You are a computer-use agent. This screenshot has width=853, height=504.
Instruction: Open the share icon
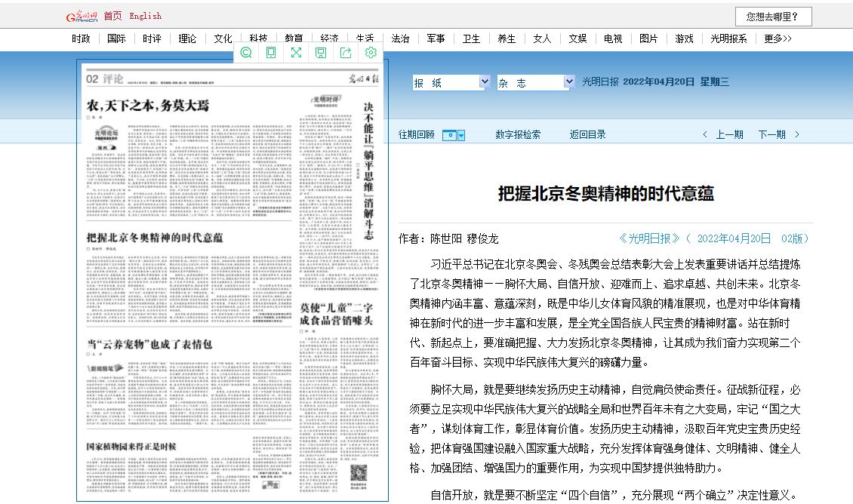coord(346,53)
